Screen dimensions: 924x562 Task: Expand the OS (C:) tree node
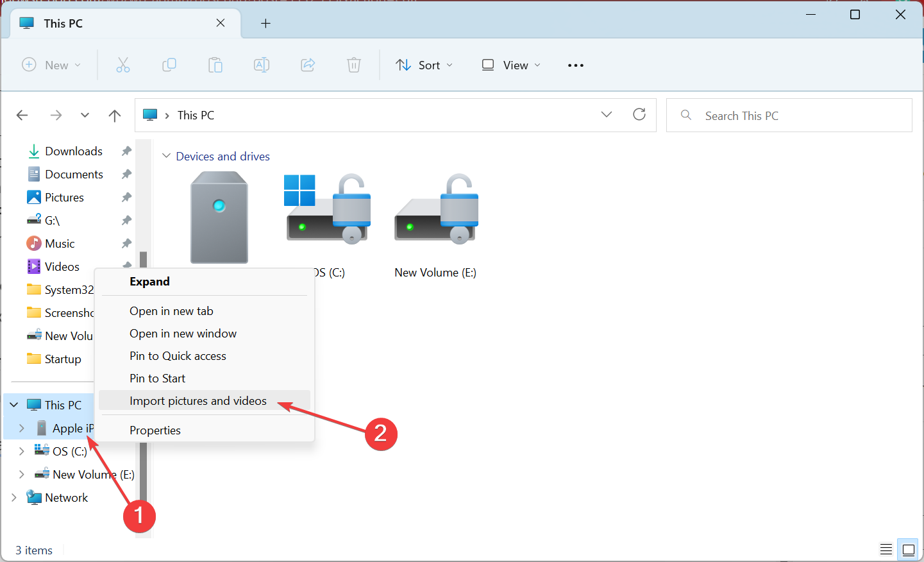21,451
